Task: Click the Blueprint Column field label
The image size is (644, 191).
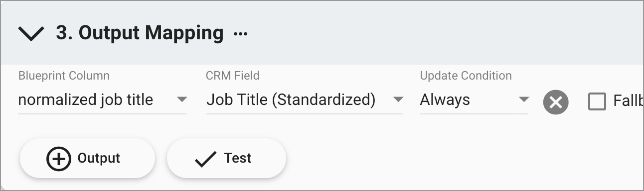Action: pos(64,76)
